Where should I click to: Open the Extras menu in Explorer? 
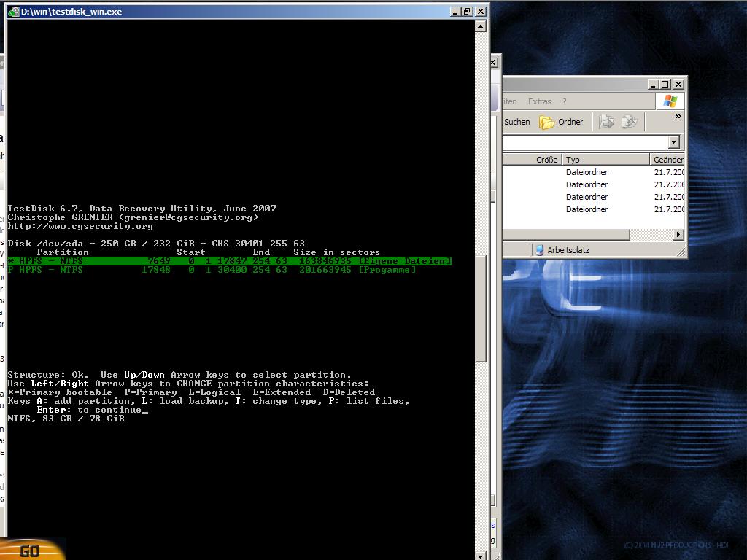click(x=539, y=101)
